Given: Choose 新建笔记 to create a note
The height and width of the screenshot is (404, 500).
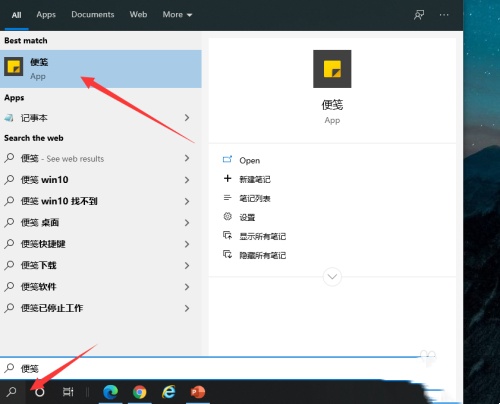Looking at the screenshot, I should pos(255,179).
